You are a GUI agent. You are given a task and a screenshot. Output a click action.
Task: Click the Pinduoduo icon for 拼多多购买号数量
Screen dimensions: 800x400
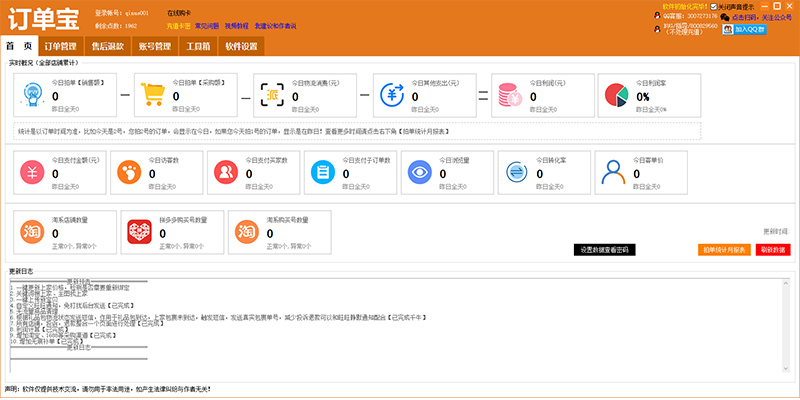coord(140,232)
